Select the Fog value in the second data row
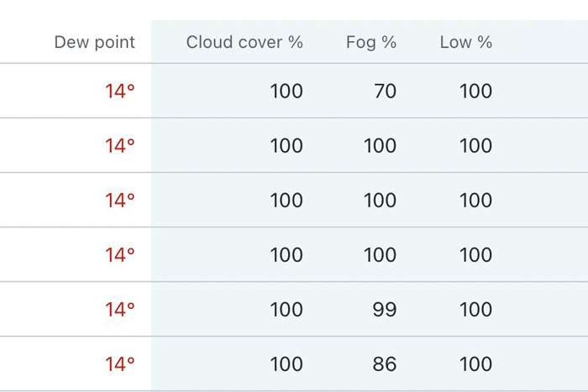Image resolution: width=588 pixels, height=392 pixels. [x=380, y=146]
